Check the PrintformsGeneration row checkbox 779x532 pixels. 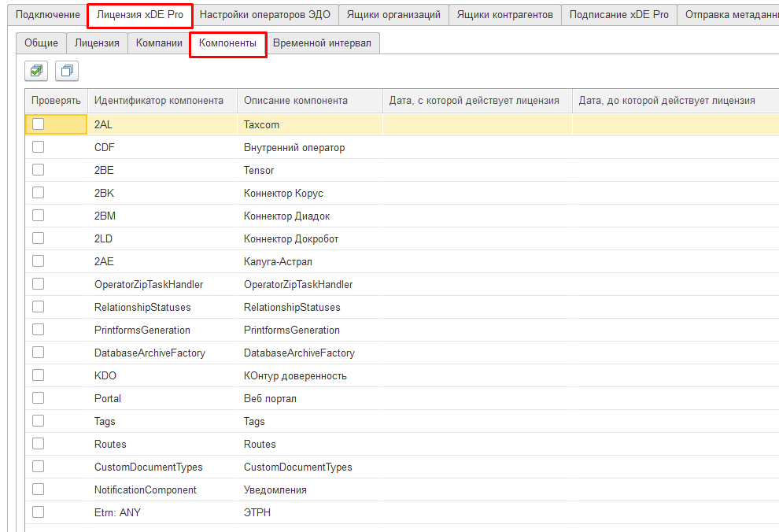point(39,330)
